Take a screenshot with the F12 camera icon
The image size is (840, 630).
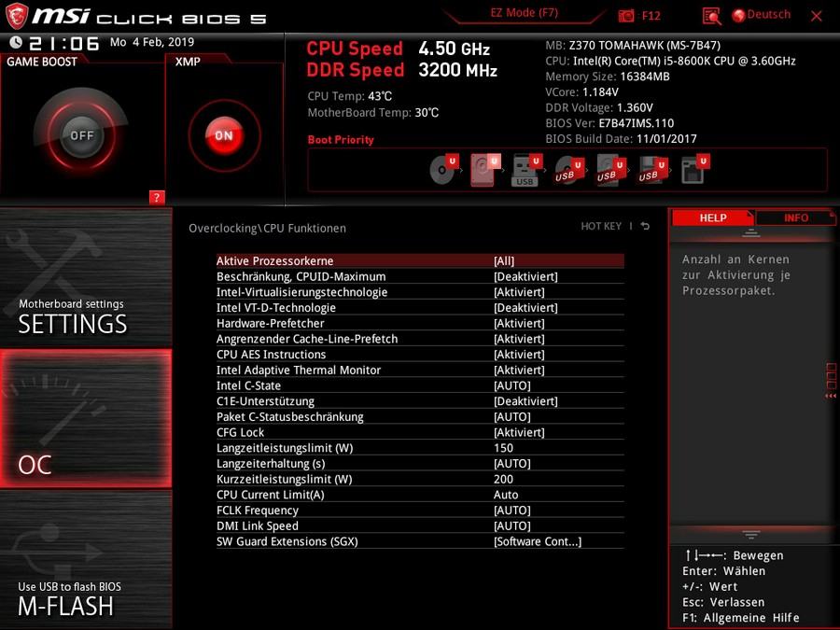[625, 16]
